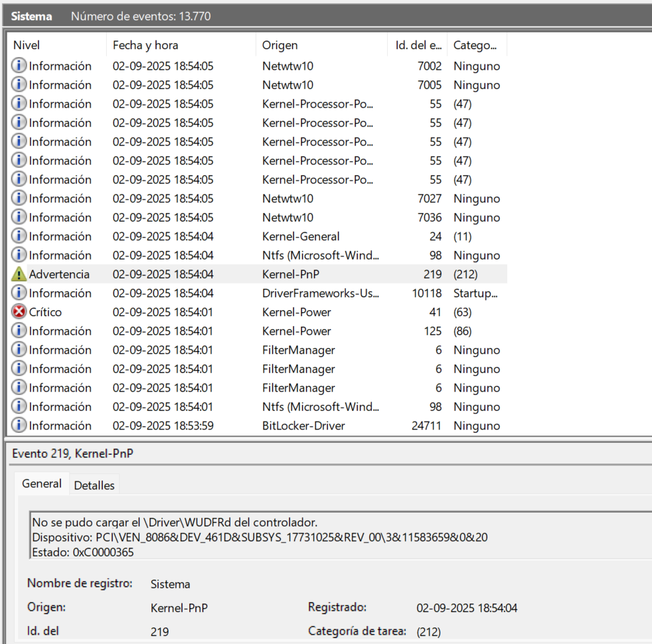The width and height of the screenshot is (652, 644).
Task: Click the (63) category cell
Action: [462, 312]
